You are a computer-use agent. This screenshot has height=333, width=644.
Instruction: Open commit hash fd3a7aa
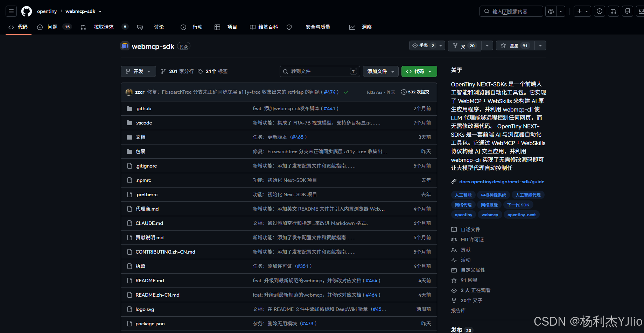(374, 92)
